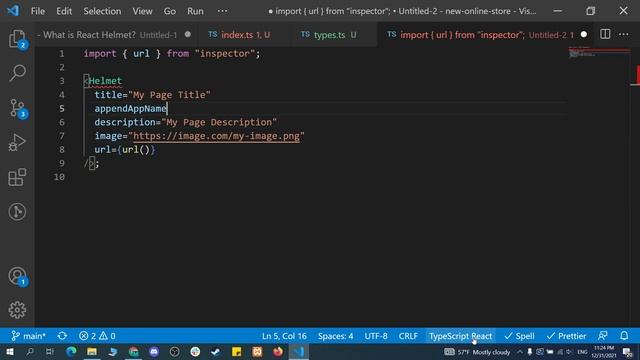Screen dimensions: 640x360
Task: Open Task View on the taskbar
Action: pos(49,352)
